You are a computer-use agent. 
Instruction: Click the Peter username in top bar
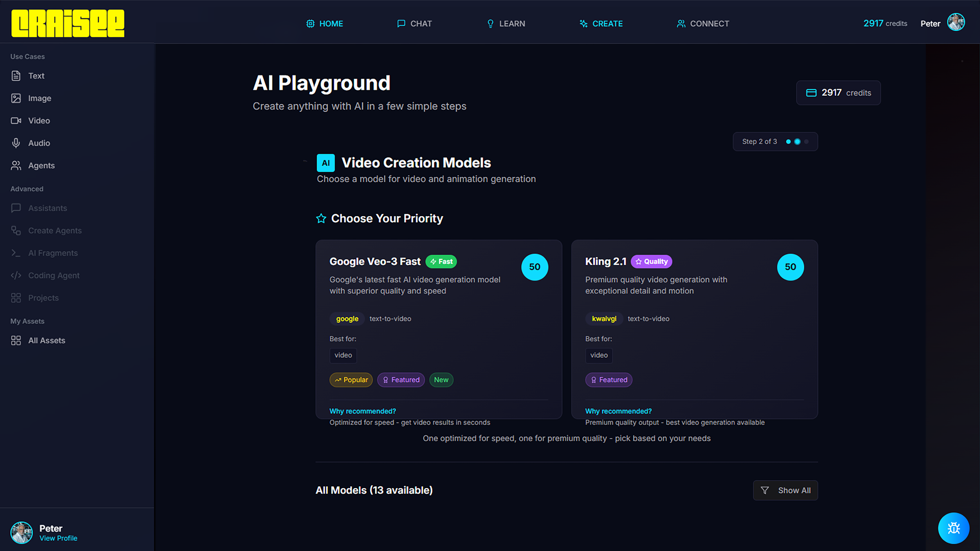[930, 23]
